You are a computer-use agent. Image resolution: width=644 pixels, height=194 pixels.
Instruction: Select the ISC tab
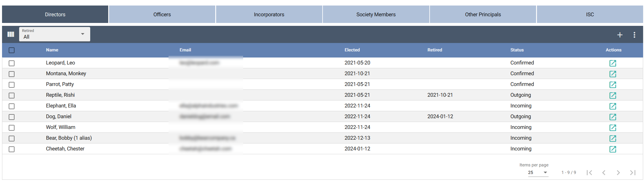point(589,15)
